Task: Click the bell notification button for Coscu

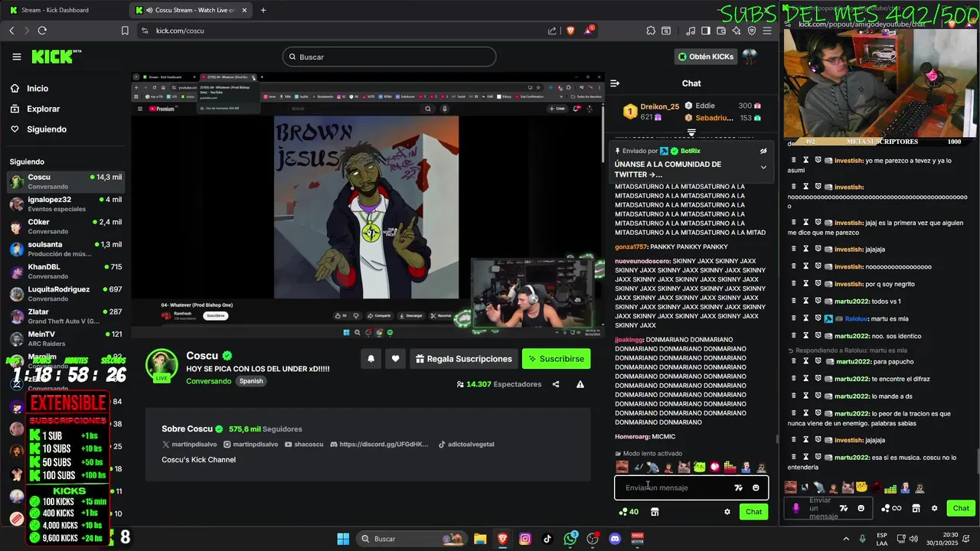Action: tap(371, 359)
